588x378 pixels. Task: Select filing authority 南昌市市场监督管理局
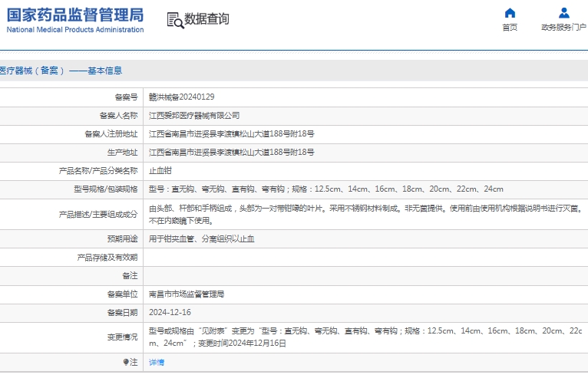click(x=187, y=294)
